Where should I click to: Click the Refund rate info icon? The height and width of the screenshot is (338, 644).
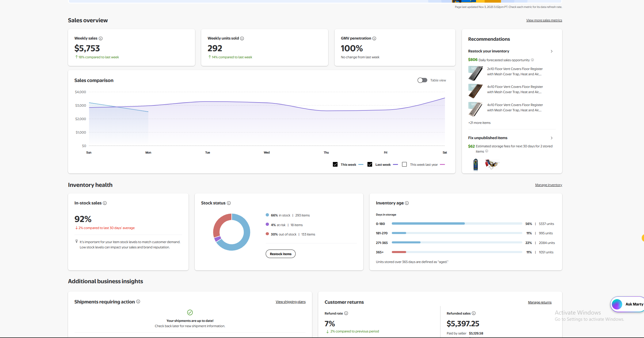346,313
